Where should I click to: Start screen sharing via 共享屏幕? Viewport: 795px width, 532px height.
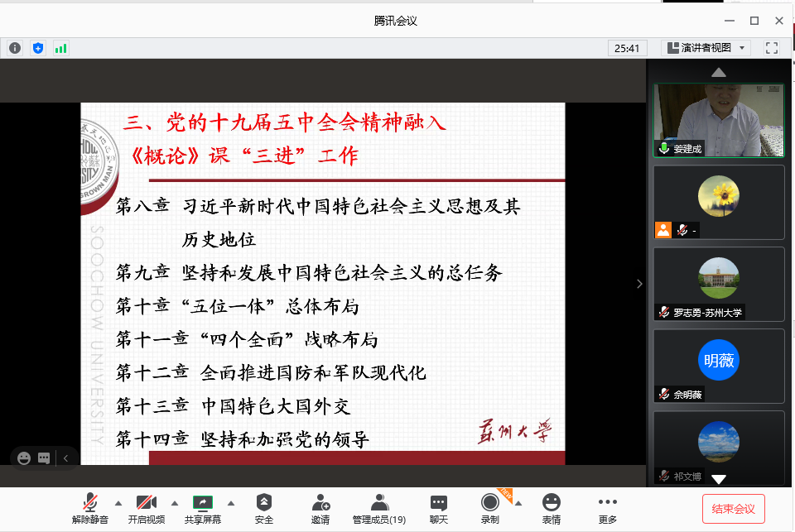[203, 507]
